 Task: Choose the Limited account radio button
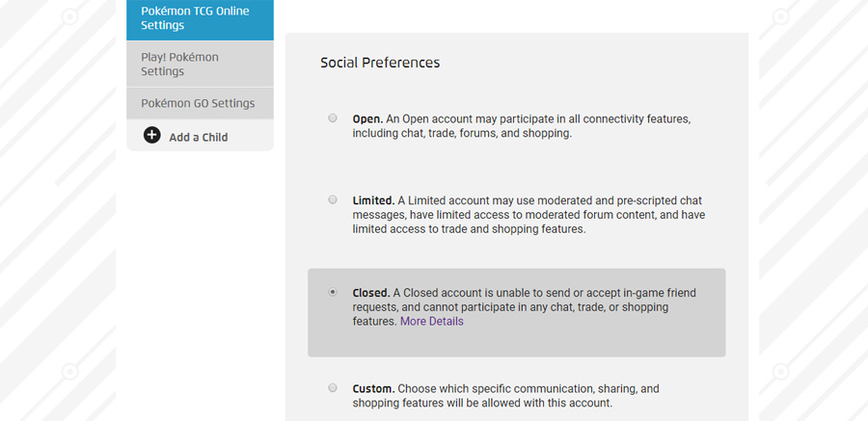pos(333,199)
